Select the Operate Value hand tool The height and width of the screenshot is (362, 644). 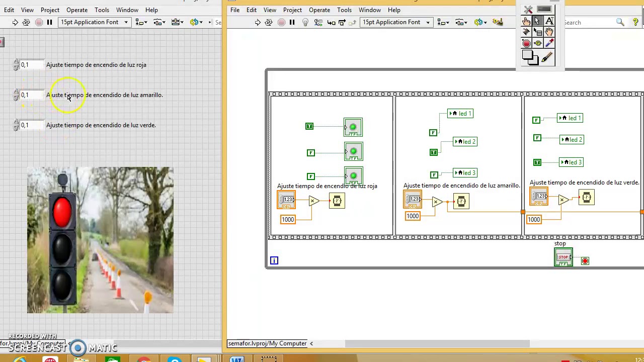click(526, 21)
